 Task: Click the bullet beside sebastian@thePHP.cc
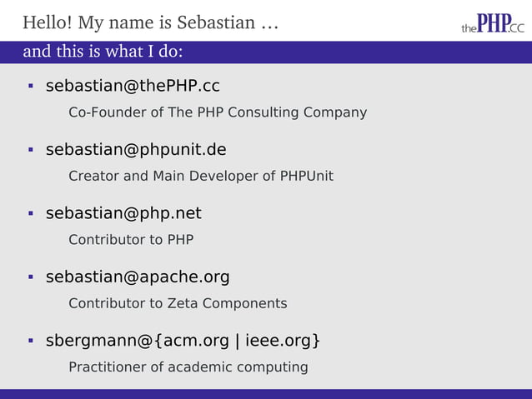pos(29,87)
